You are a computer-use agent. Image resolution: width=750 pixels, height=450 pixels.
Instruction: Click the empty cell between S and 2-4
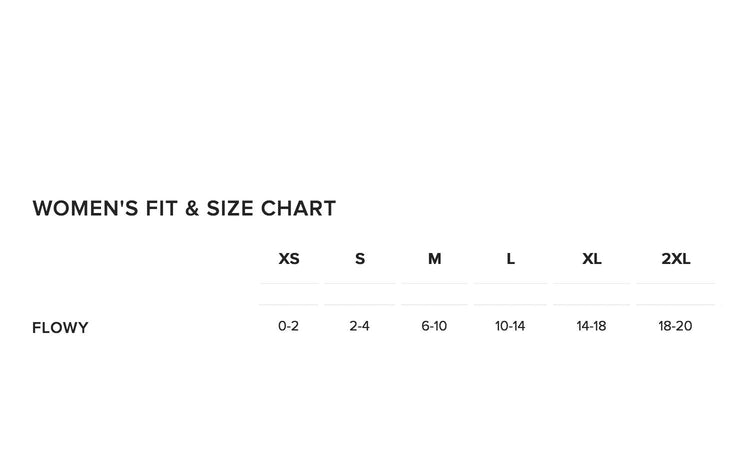click(x=360, y=294)
